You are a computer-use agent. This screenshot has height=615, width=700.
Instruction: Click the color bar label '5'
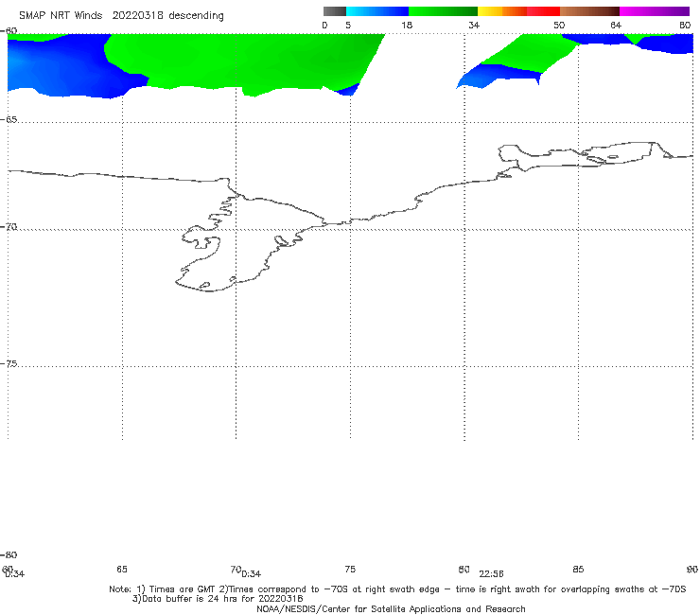tap(348, 25)
